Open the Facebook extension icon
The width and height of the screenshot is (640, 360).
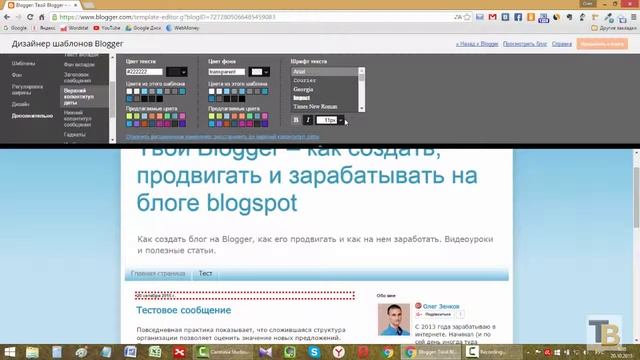click(x=518, y=17)
